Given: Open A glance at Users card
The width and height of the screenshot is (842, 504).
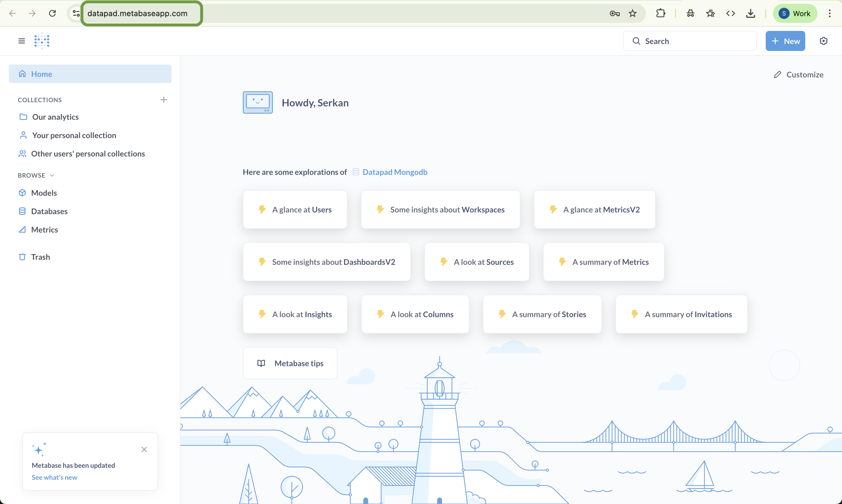Looking at the screenshot, I should pyautogui.click(x=295, y=210).
